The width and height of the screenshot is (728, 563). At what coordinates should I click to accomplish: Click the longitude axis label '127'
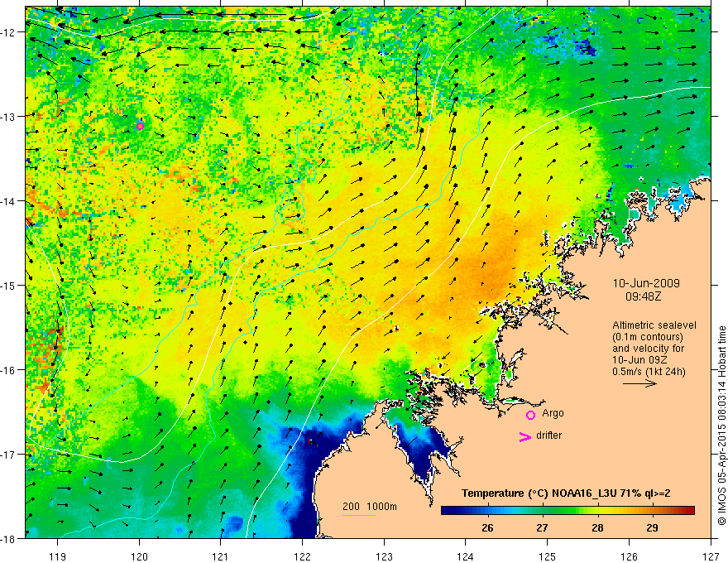pyautogui.click(x=711, y=556)
